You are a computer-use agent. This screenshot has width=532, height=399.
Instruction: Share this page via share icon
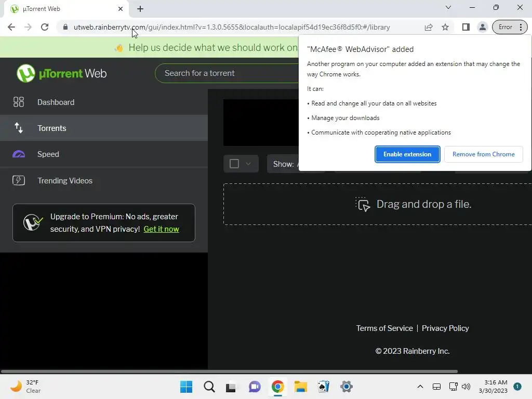[429, 27]
